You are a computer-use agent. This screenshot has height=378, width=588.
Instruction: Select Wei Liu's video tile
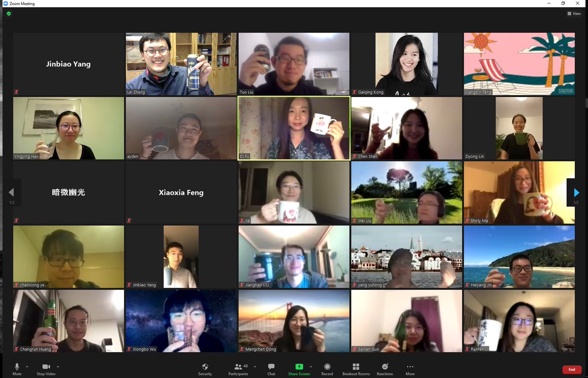(407, 192)
